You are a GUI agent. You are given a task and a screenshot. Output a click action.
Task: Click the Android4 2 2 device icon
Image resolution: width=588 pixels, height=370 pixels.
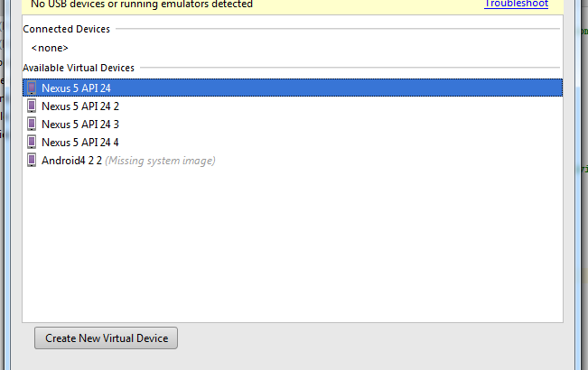pyautogui.click(x=32, y=161)
